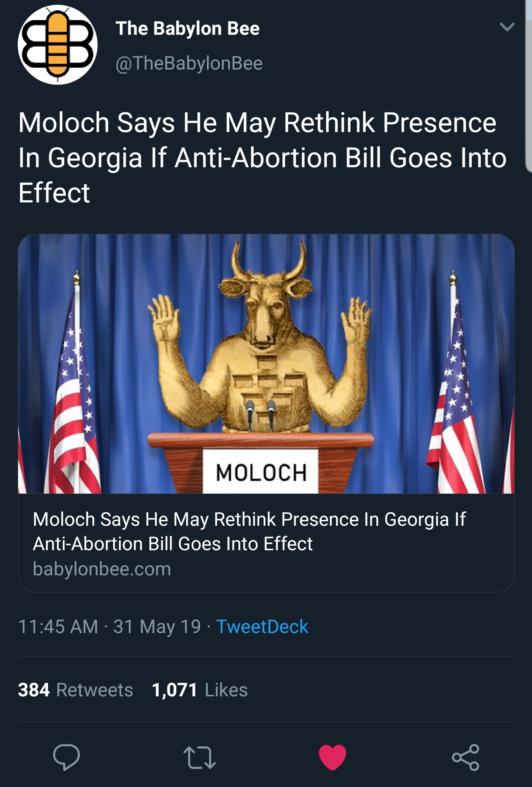
Task: Click the MOLOCH podium sign in image
Action: (261, 472)
